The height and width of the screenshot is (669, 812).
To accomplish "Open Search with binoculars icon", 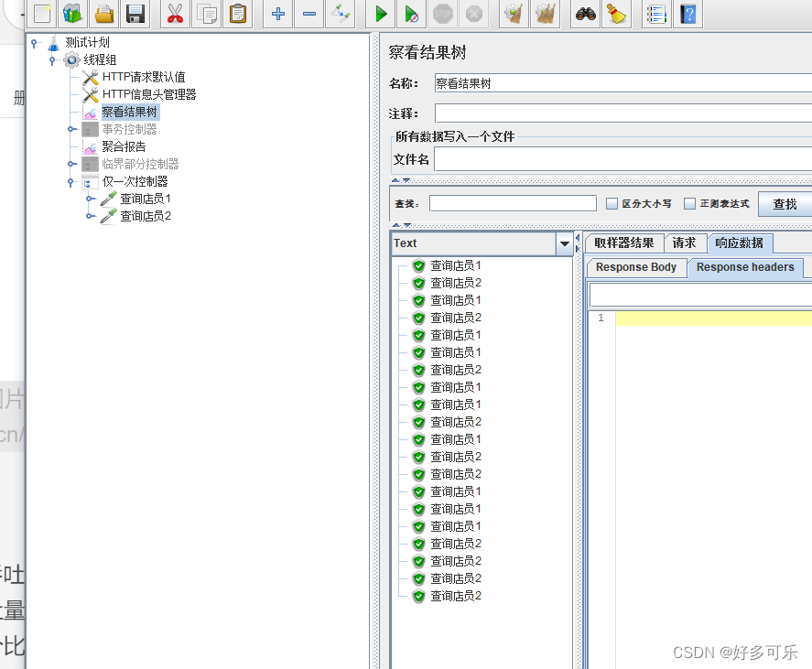I will tap(586, 14).
